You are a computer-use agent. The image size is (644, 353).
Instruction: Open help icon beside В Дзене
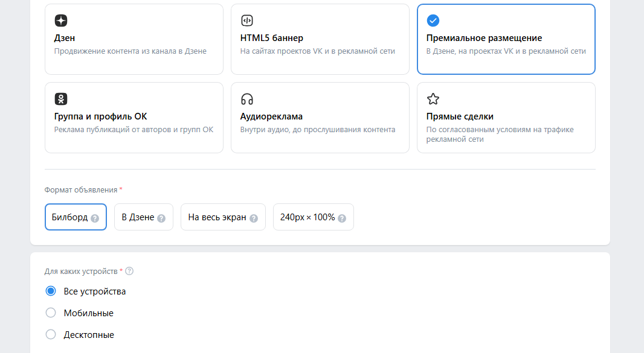[161, 218]
